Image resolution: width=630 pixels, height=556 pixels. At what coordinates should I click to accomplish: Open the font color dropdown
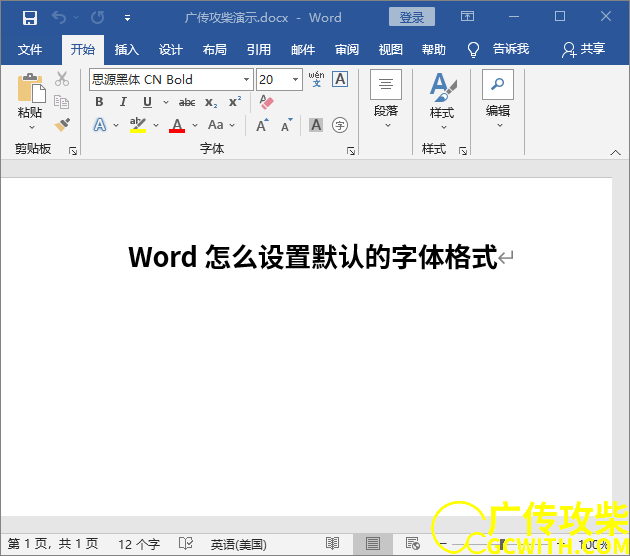coord(195,125)
